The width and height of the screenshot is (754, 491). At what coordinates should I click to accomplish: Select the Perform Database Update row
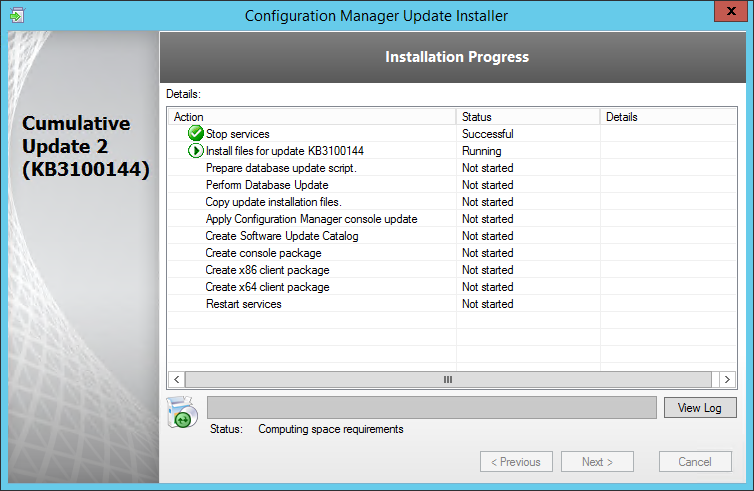tap(452, 185)
